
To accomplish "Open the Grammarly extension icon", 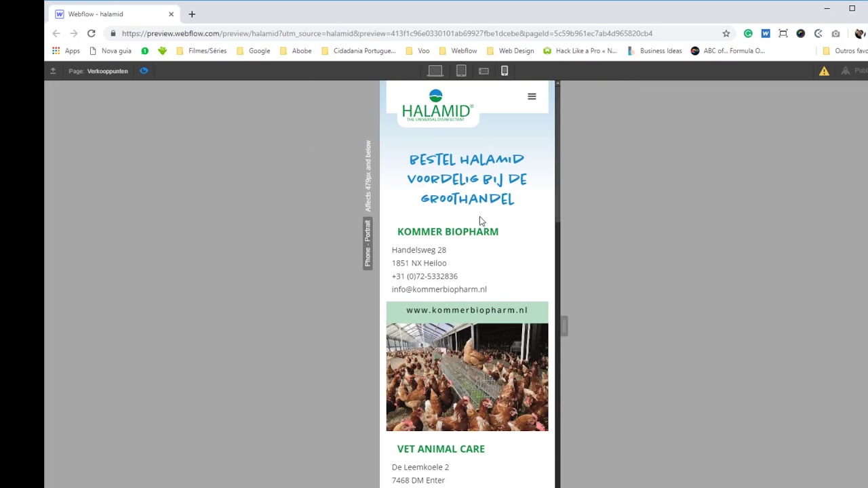I will [x=748, y=33].
